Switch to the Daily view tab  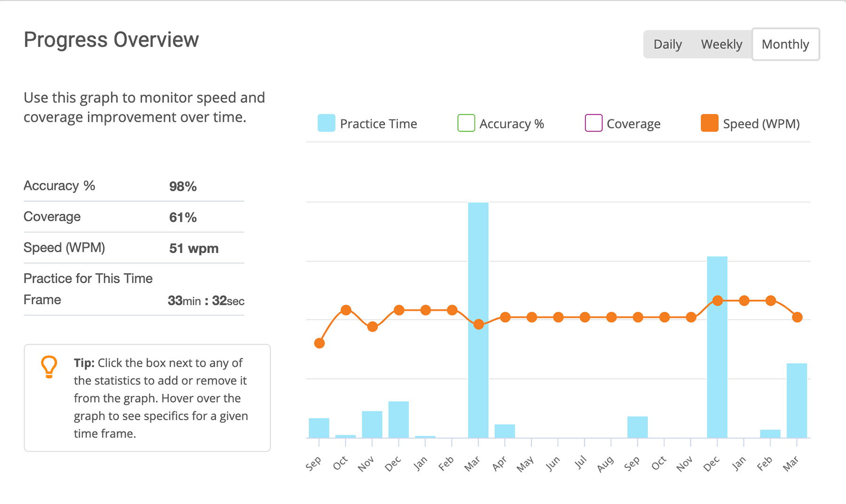[667, 44]
